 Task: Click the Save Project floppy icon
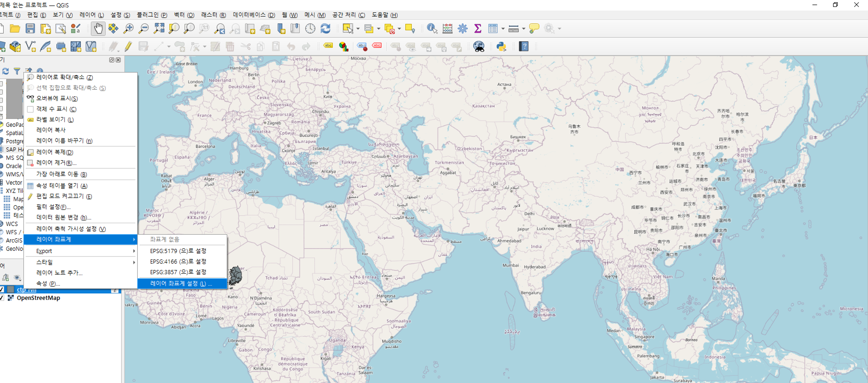(30, 29)
